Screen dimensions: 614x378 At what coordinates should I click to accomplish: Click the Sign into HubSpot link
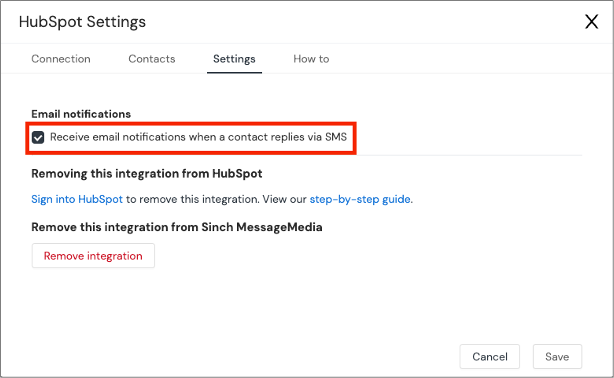pyautogui.click(x=77, y=199)
